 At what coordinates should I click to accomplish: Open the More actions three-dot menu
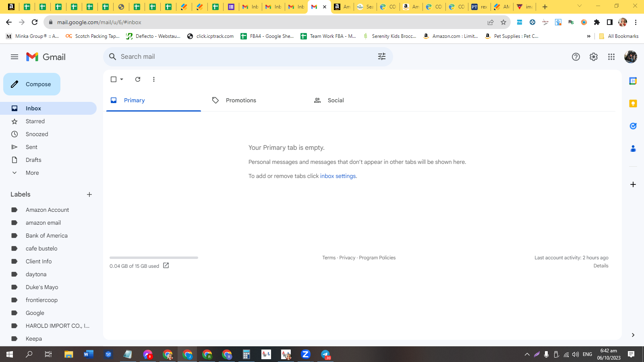coord(154,79)
